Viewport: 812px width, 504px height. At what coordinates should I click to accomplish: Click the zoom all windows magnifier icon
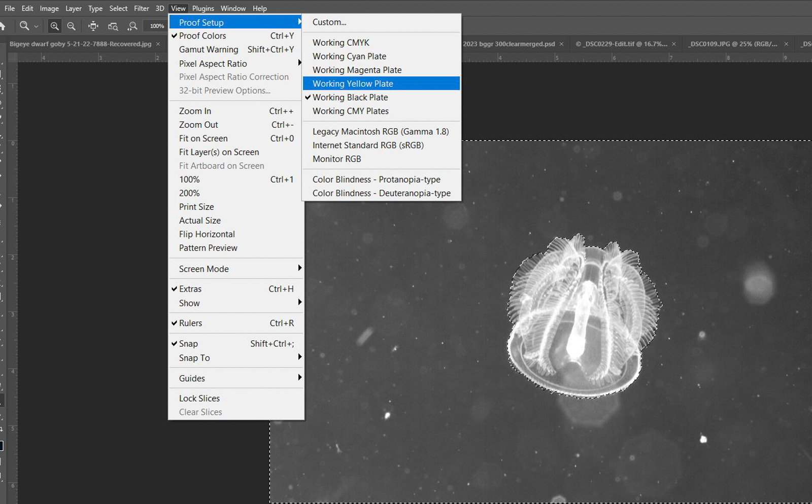pos(132,27)
